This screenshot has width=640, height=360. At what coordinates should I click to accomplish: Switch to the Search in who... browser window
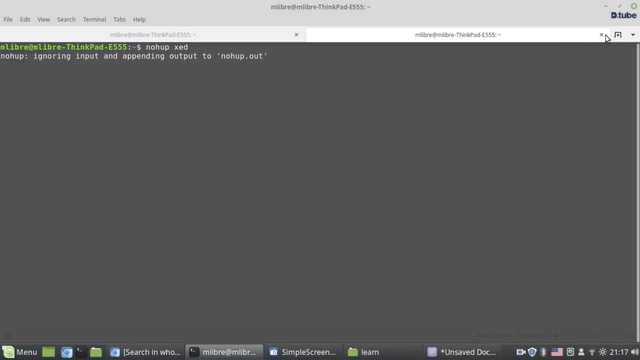[145, 352]
